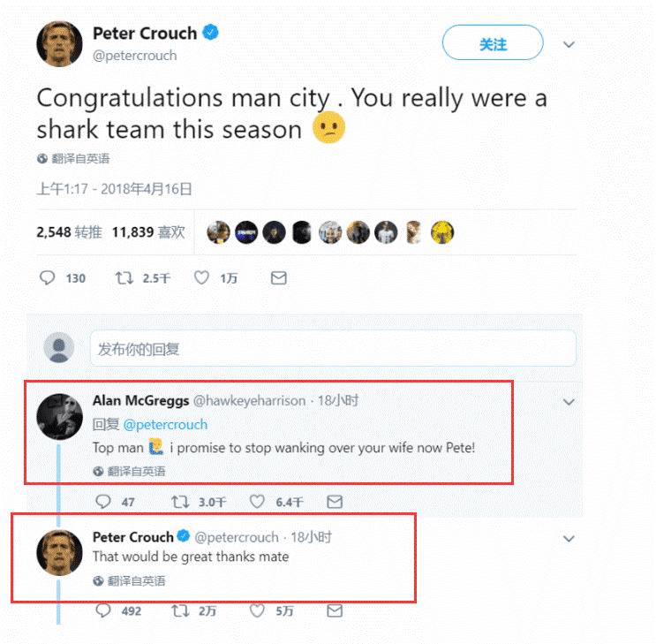The image size is (656, 644).
Task: Expand options menu on Alan McGreggs' tweet
Action: coord(569,402)
